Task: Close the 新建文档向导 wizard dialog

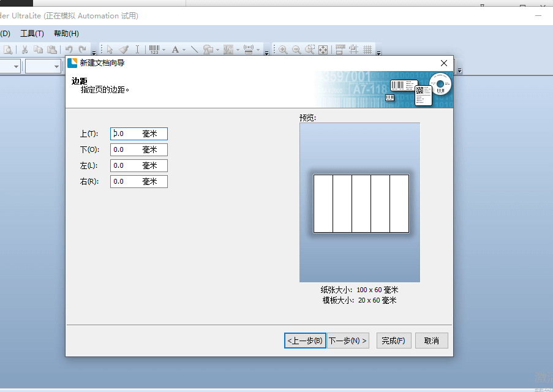Action: pos(443,63)
